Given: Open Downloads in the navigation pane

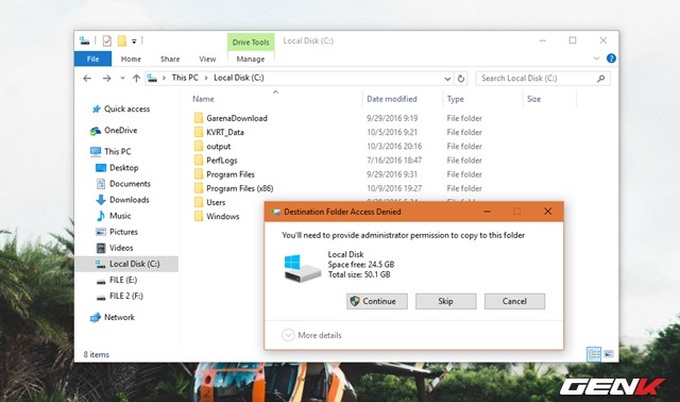Looking at the screenshot, I should tap(129, 199).
